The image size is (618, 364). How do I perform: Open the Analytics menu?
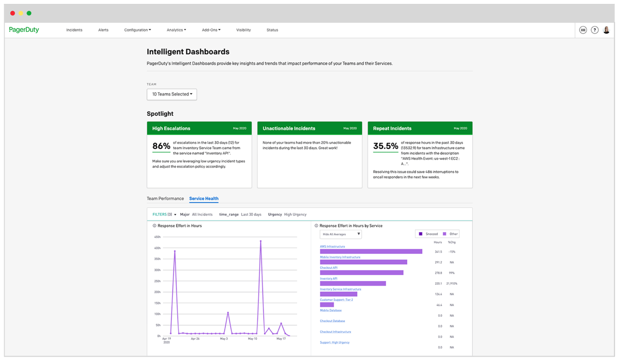[176, 30]
